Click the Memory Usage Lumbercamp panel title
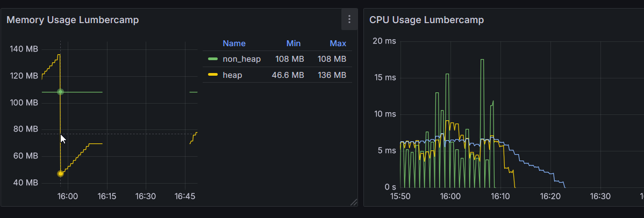The height and width of the screenshot is (218, 644). click(x=73, y=20)
